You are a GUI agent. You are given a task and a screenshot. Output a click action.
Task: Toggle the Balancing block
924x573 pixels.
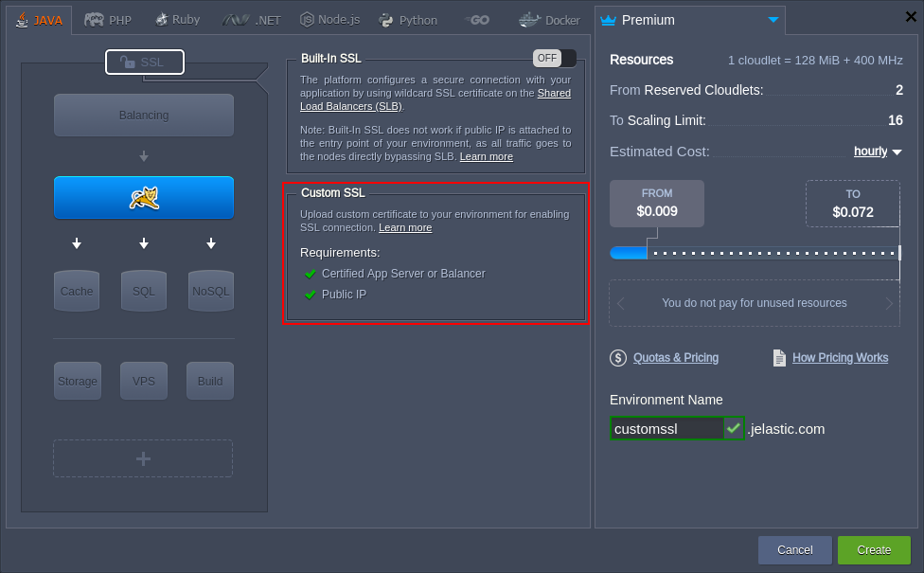coord(143,115)
